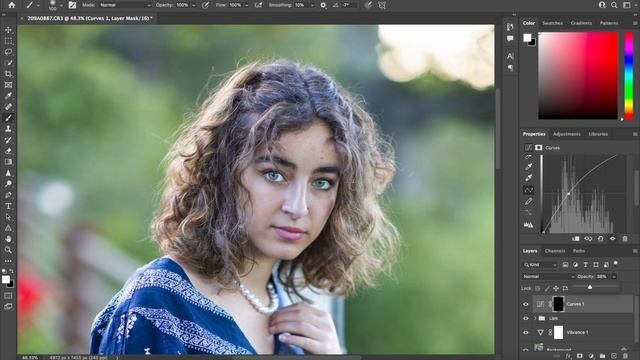The height and width of the screenshot is (360, 640).
Task: Hide the Curves 1 layer
Action: point(526,304)
